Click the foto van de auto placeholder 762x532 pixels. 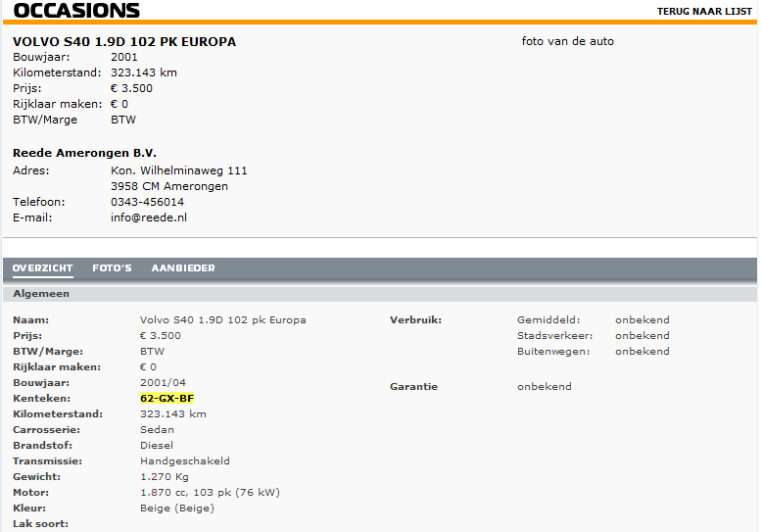click(568, 41)
